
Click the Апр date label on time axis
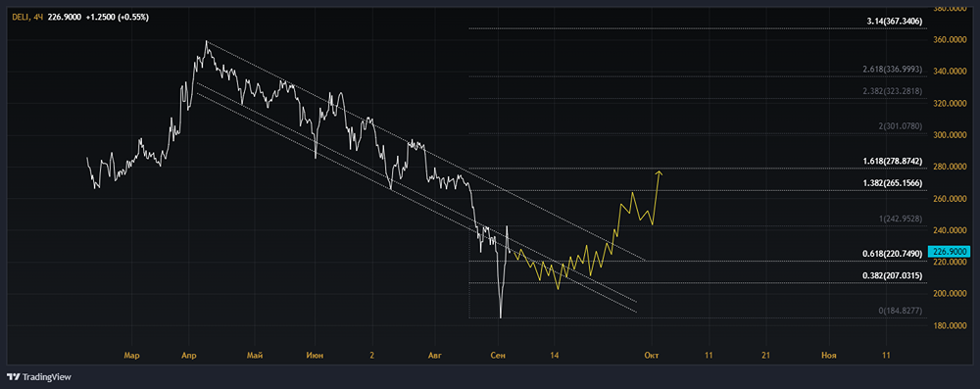pos(189,356)
